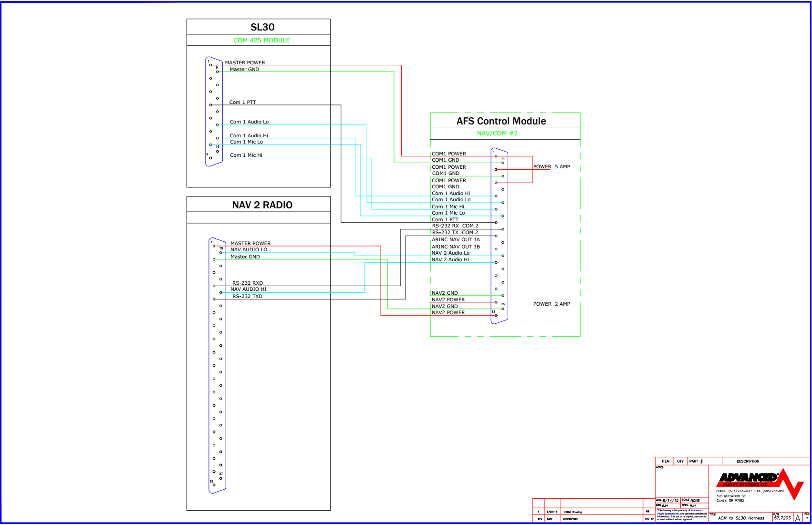
Task: Select 'RS-232 TX COM 2' label
Action: [455, 232]
